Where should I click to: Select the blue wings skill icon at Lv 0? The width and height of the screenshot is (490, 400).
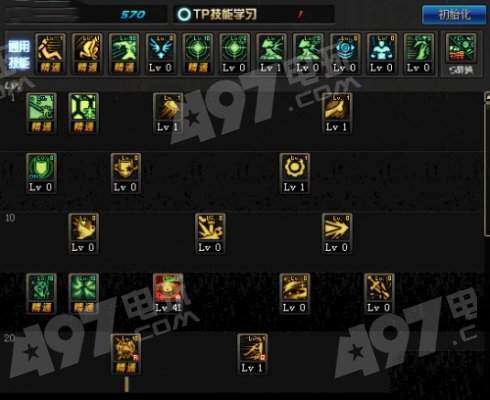click(x=161, y=53)
